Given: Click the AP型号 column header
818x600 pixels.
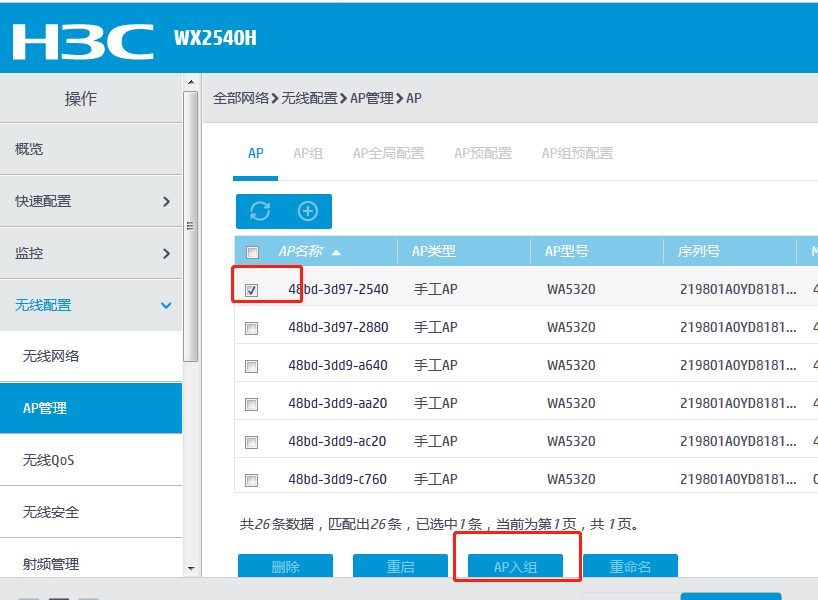Looking at the screenshot, I should tap(567, 251).
